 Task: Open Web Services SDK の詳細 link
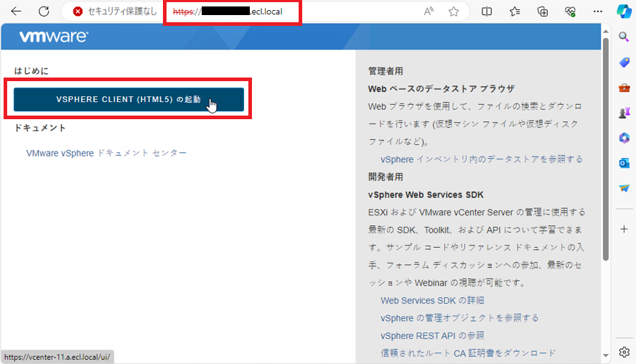[432, 300]
